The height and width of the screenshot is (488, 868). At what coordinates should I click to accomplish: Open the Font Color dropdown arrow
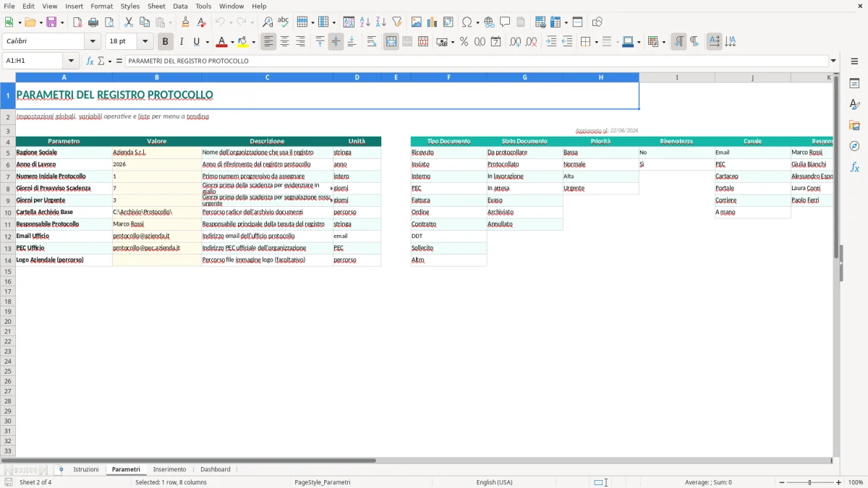(x=232, y=42)
